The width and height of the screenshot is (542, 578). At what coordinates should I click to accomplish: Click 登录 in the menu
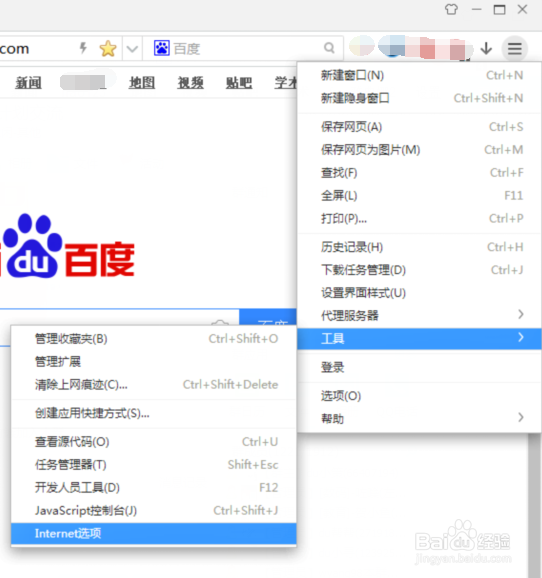click(419, 368)
